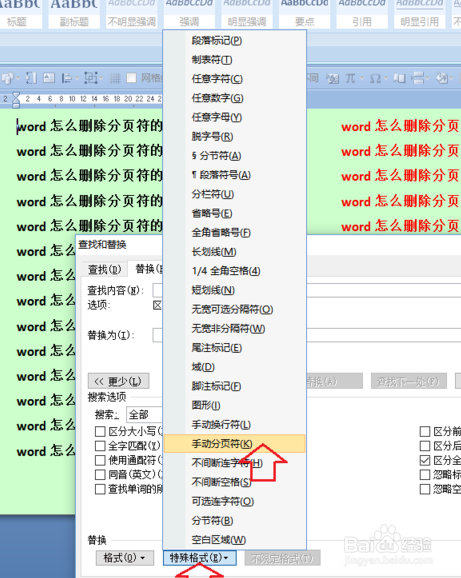Enable 同音(英文) checkbox
The width and height of the screenshot is (461, 578).
(x=100, y=475)
